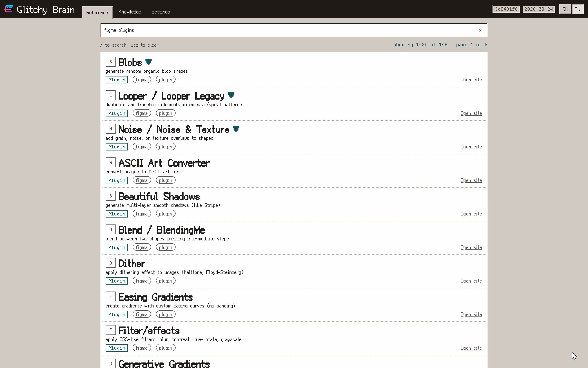Click the Glitchy Brain title
This screenshot has width=588, height=368.
coord(46,10)
